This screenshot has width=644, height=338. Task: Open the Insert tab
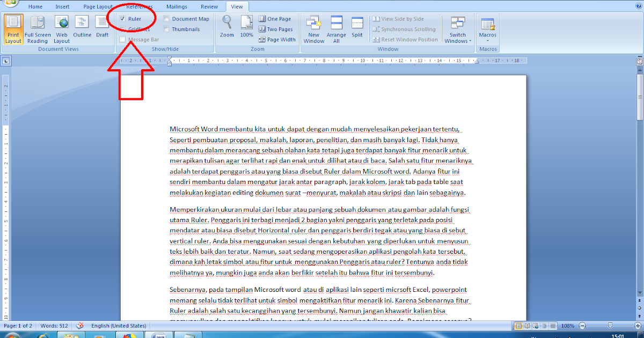(x=62, y=6)
